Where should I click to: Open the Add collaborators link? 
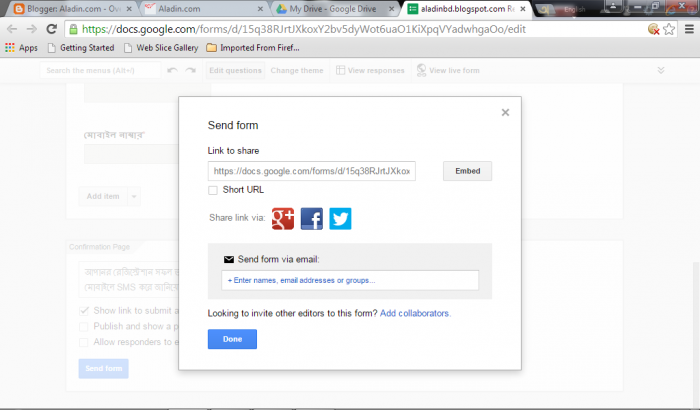pos(415,314)
